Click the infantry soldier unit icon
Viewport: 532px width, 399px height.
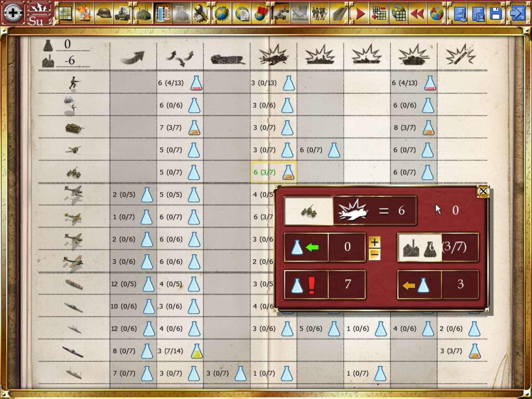point(75,83)
